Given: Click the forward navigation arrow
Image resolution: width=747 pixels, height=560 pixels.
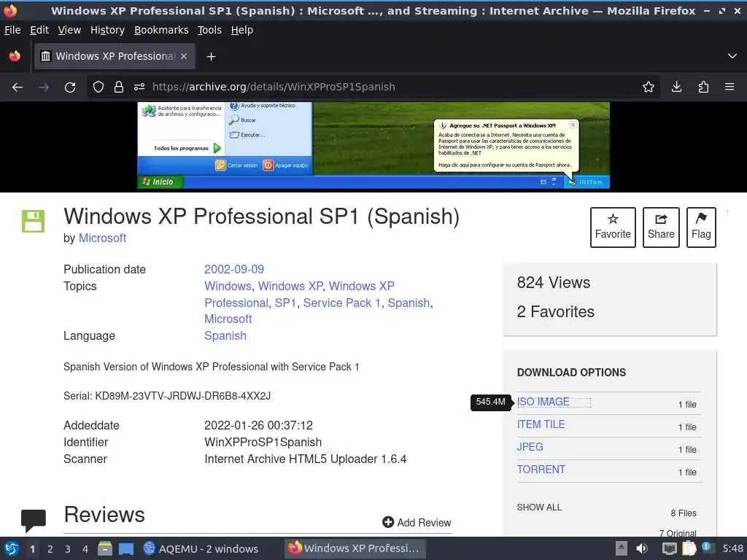Looking at the screenshot, I should (44, 87).
